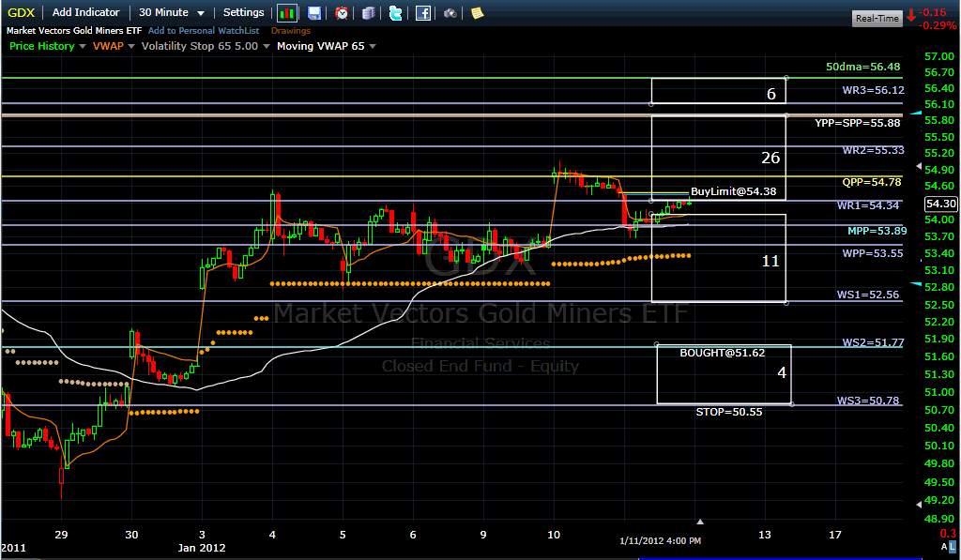Click the -0.16 price change value

934,12
